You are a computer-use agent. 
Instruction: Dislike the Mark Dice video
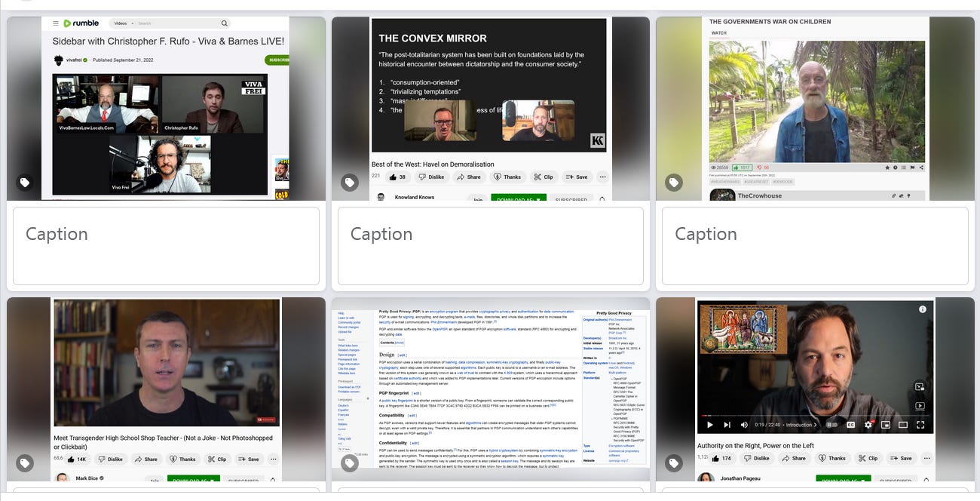point(110,459)
